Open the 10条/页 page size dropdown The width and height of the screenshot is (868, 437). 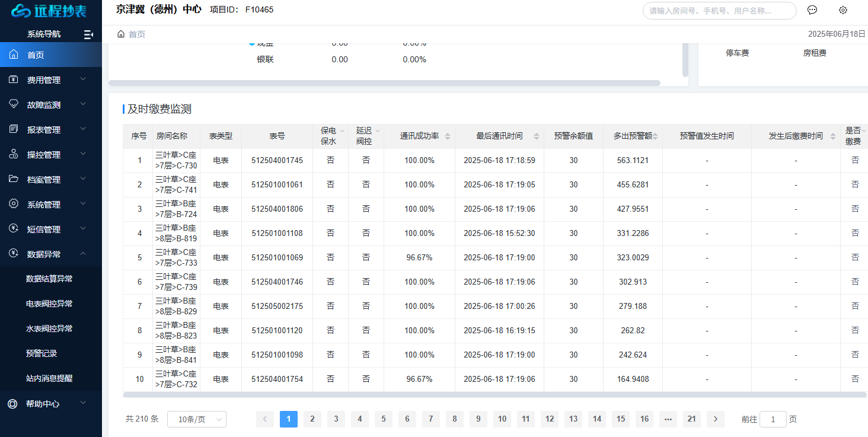click(x=196, y=419)
